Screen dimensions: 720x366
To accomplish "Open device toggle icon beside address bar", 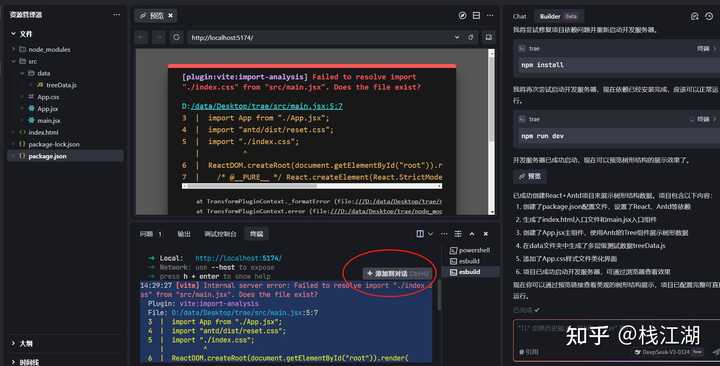I will coord(488,37).
